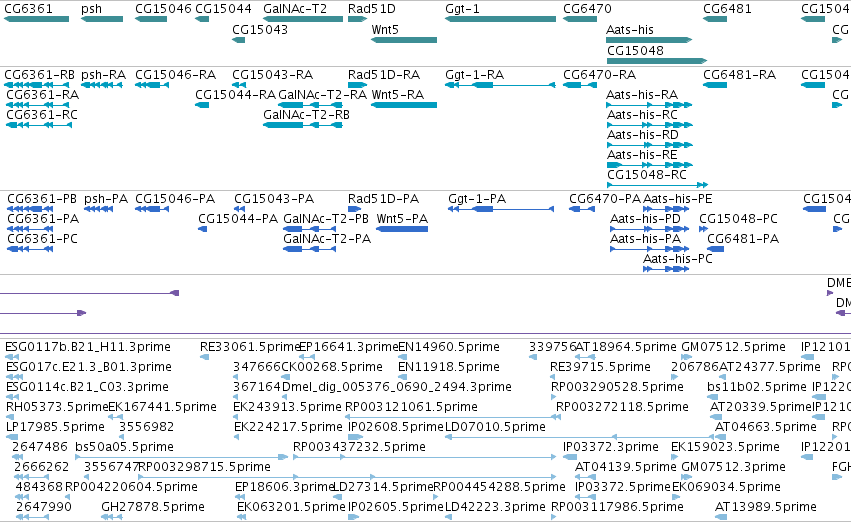Select EST 'RP003121061.5prime'
The image size is (851, 522).
coord(411,408)
